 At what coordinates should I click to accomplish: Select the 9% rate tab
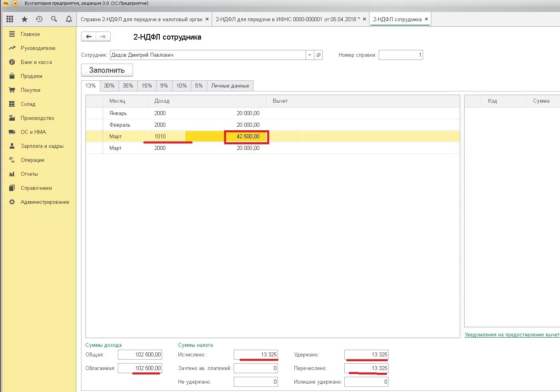click(164, 86)
